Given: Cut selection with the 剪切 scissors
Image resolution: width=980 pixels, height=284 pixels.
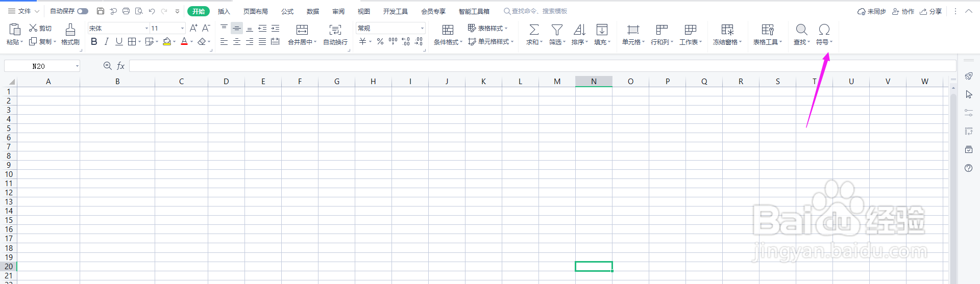Looking at the screenshot, I should coord(40,28).
